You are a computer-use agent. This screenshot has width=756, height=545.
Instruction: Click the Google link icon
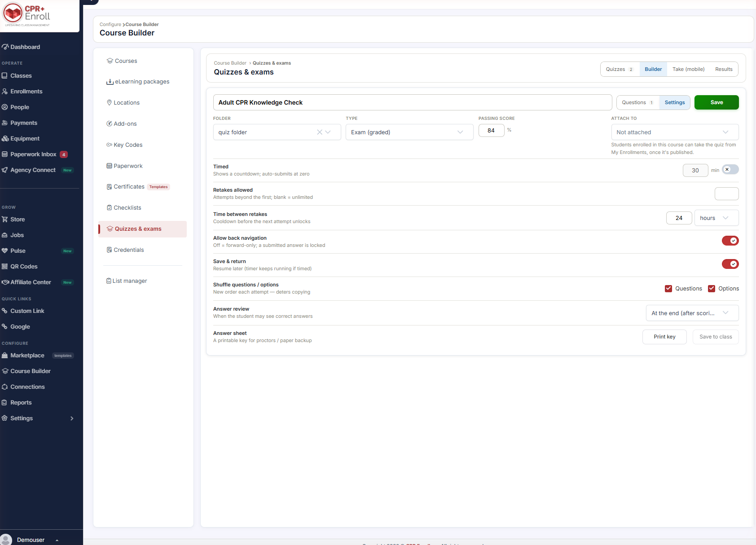(x=4, y=327)
